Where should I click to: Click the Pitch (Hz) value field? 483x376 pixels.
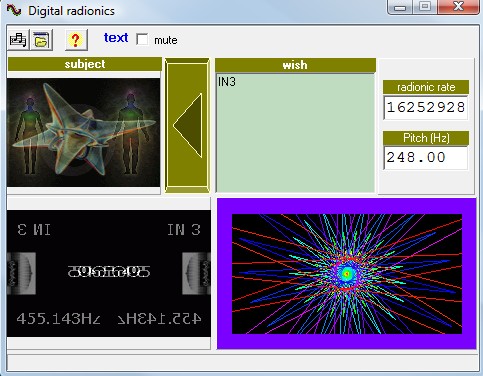(426, 158)
